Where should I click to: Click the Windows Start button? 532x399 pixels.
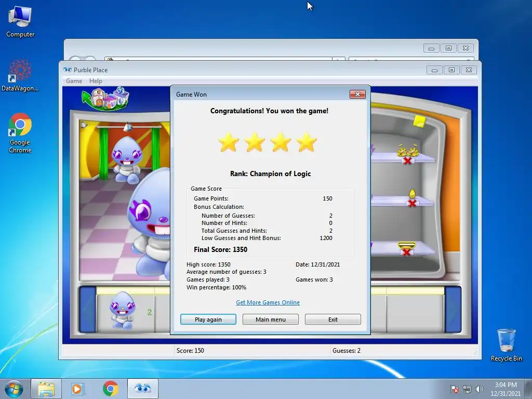point(14,389)
